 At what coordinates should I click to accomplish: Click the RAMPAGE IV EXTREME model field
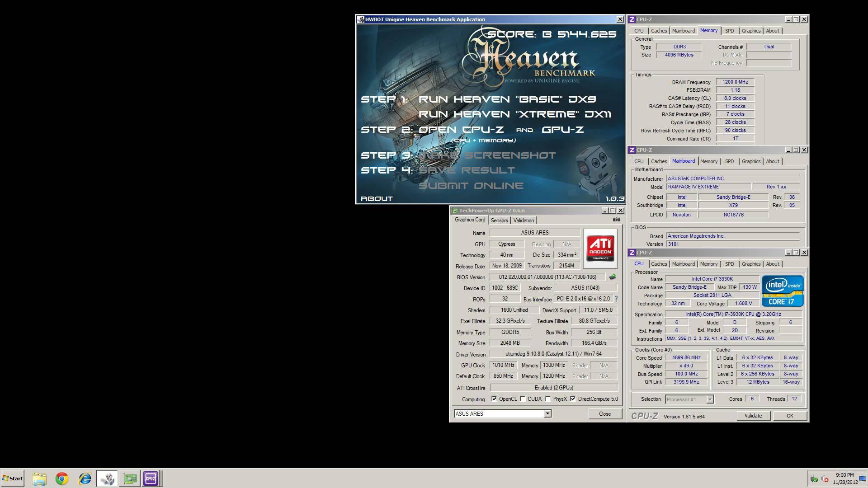(x=708, y=187)
